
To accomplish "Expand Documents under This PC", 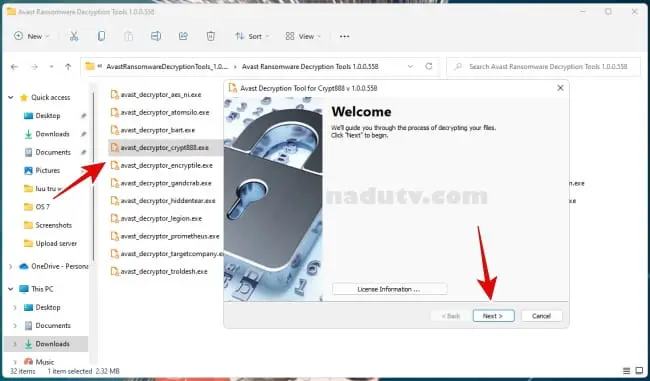I will [x=15, y=325].
